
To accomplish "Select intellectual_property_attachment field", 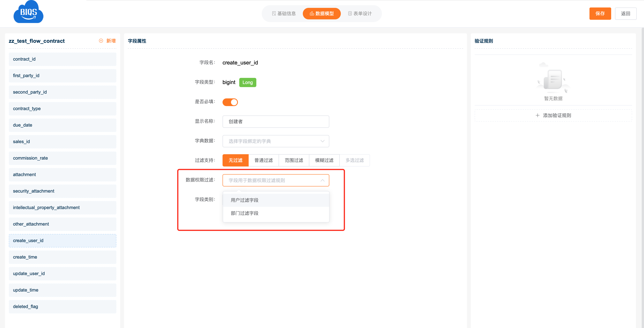I will (63, 207).
